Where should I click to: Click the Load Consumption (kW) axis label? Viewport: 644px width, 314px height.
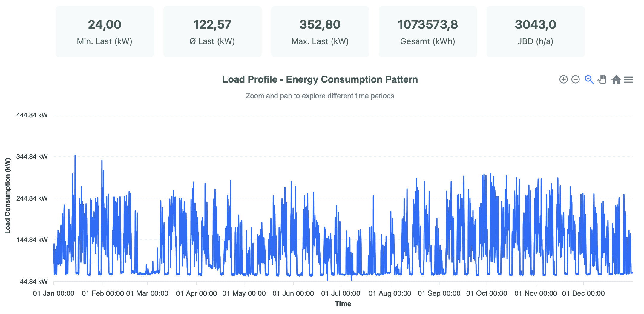coord(7,198)
